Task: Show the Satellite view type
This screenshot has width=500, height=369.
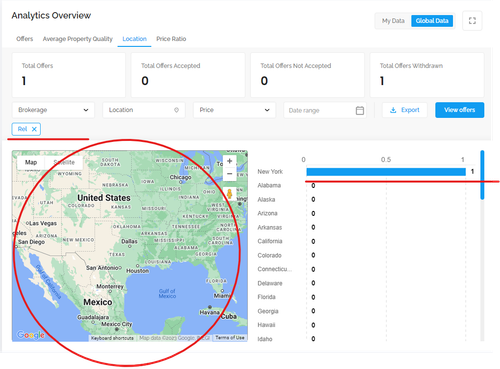Action: point(64,162)
